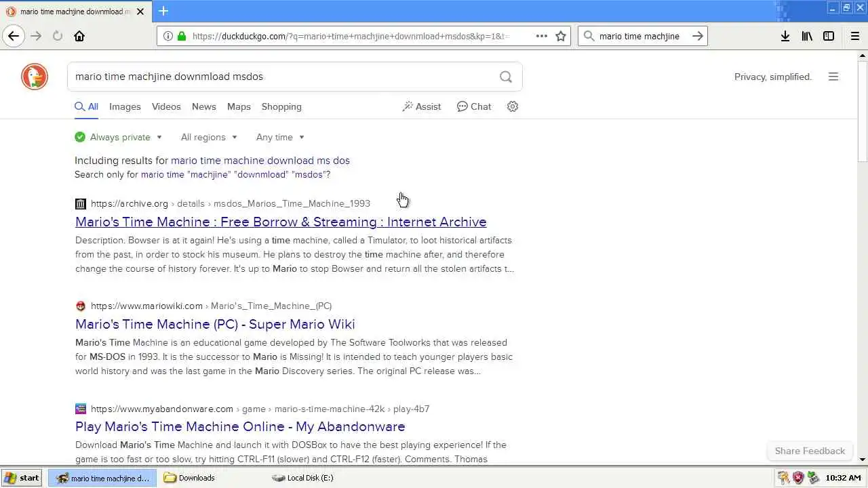Click scrollbar down arrow
The image size is (868, 488).
pos(863,460)
